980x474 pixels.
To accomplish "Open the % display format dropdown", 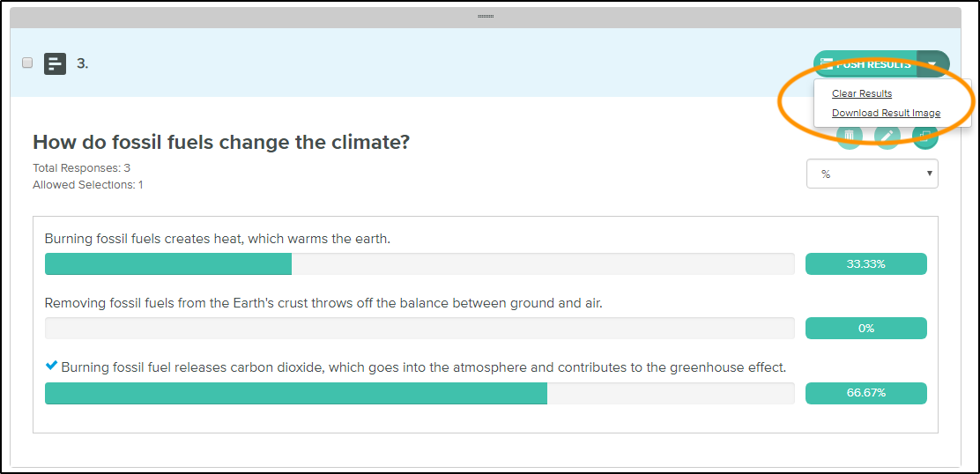I will click(872, 174).
